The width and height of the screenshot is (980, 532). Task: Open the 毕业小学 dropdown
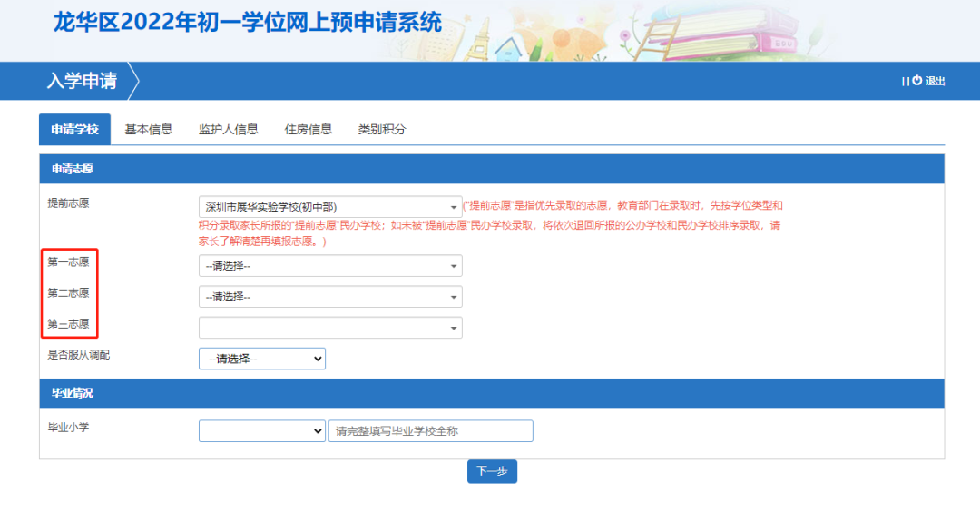pos(261,430)
